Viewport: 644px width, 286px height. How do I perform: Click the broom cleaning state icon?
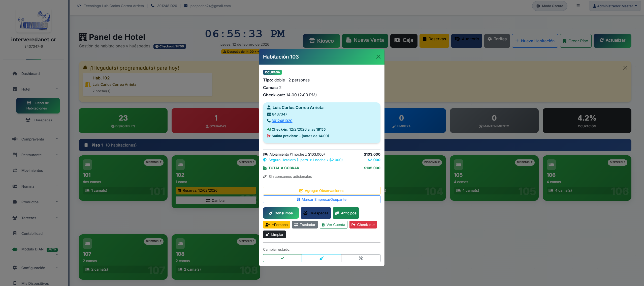[321, 258]
